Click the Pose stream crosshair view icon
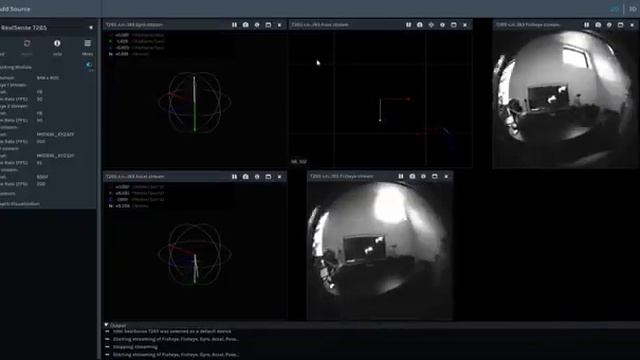The height and width of the screenshot is (360, 640). pos(431,25)
